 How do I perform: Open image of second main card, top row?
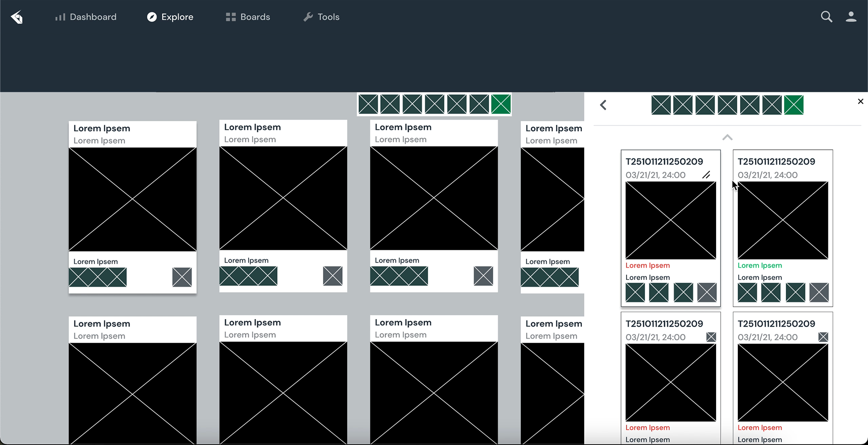283,198
